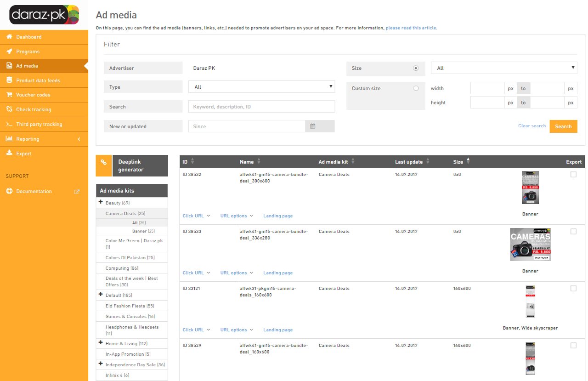Click the minimum height input field
Image resolution: width=588 pixels, height=381 pixels.
(487, 102)
